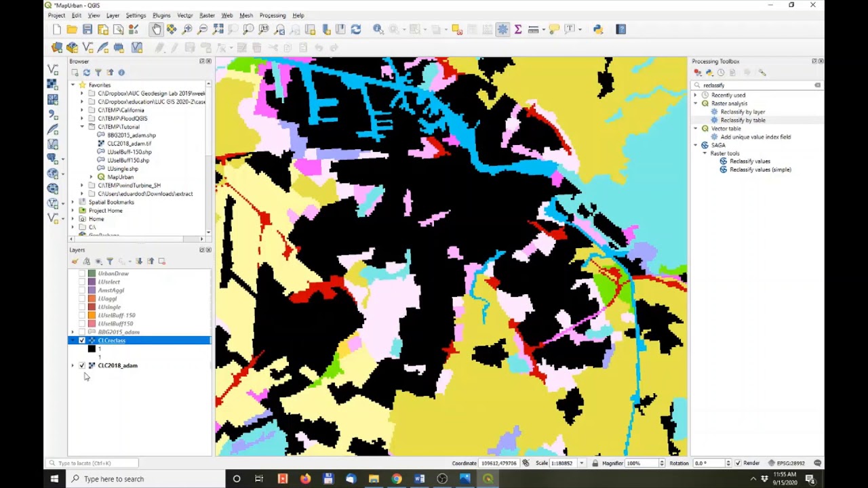Click the New Project icon
The height and width of the screenshot is (488, 868).
pyautogui.click(x=57, y=29)
